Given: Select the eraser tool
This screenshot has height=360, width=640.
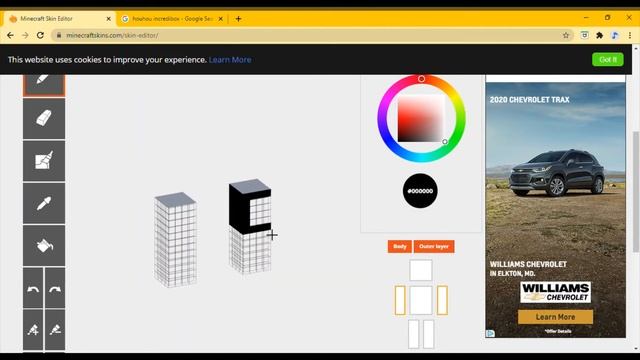Looking at the screenshot, I should 44,119.
